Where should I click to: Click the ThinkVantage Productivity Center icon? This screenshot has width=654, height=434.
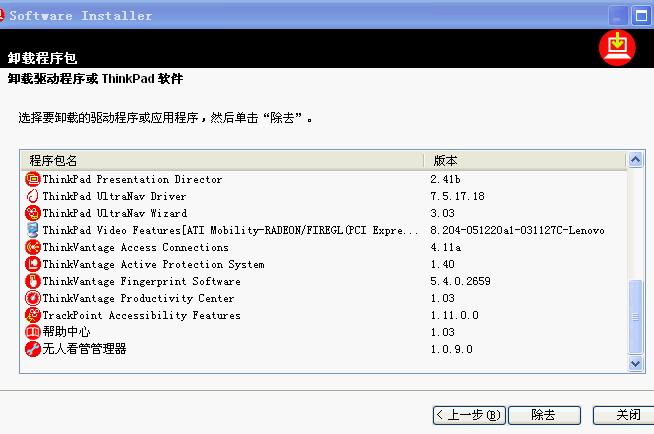click(33, 298)
